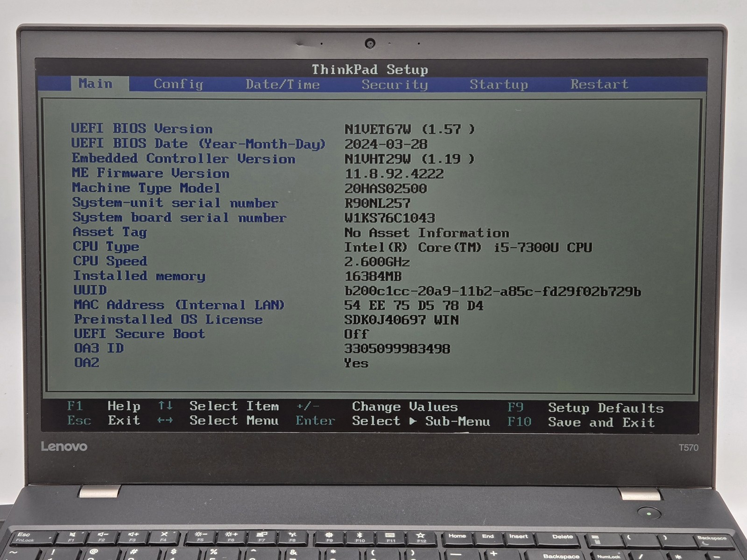The image size is (747, 560).
Task: Click the up-down arrows icon
Action: tap(165, 406)
